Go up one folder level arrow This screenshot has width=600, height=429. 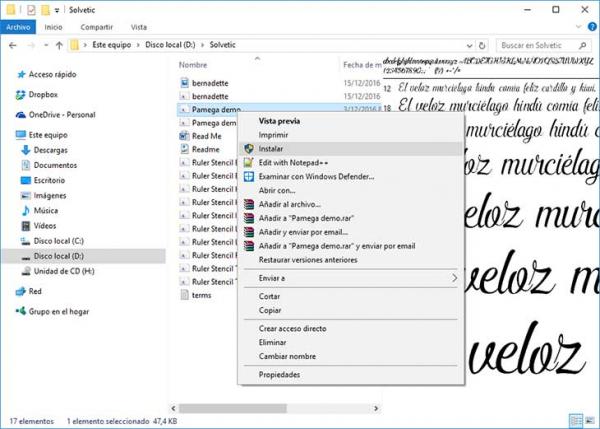point(59,45)
